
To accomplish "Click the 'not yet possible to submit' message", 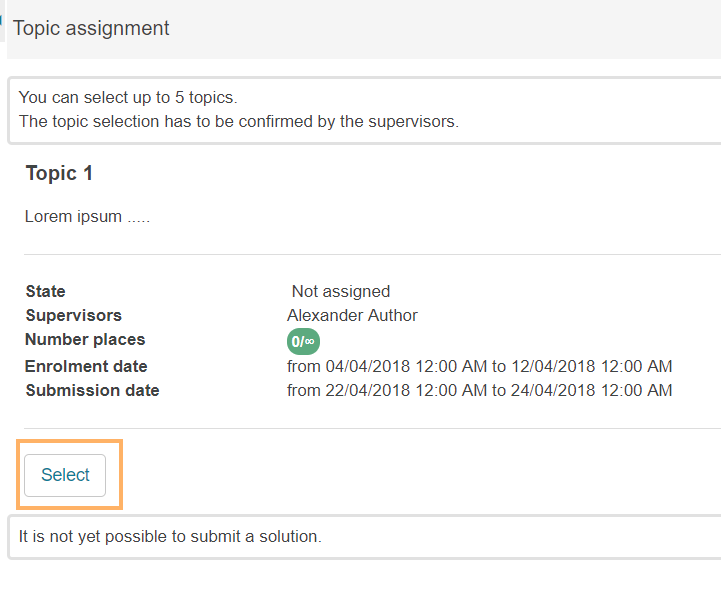I will coord(170,536).
